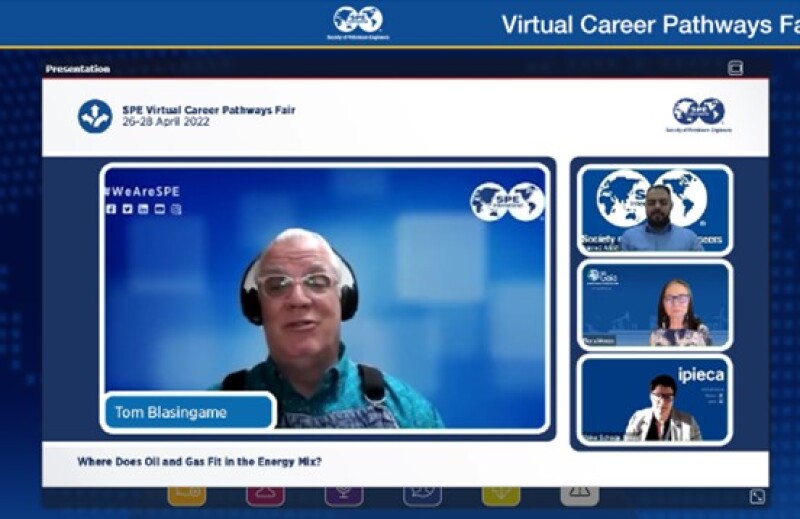
Task: Click the gray warning triangle icon
Action: pos(580,493)
